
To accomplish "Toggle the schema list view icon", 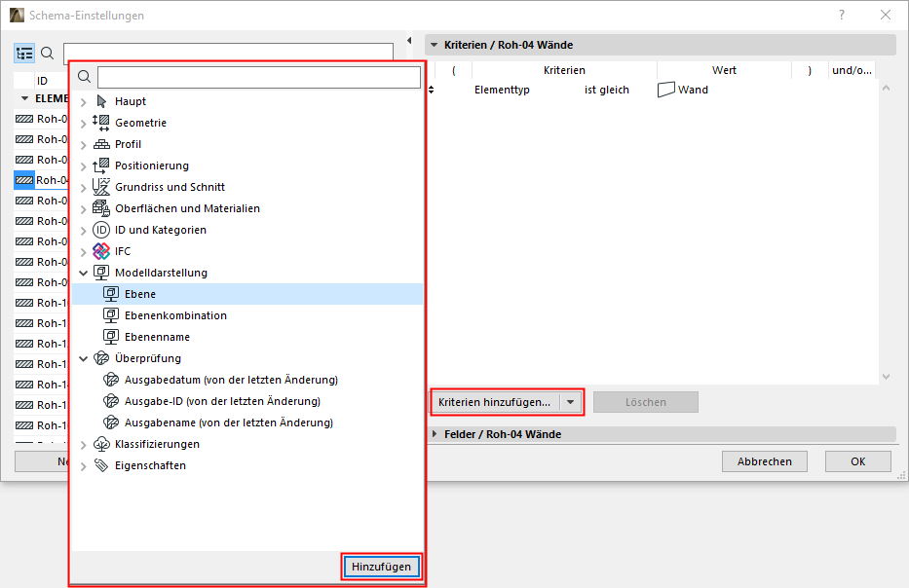I will pos(24,54).
